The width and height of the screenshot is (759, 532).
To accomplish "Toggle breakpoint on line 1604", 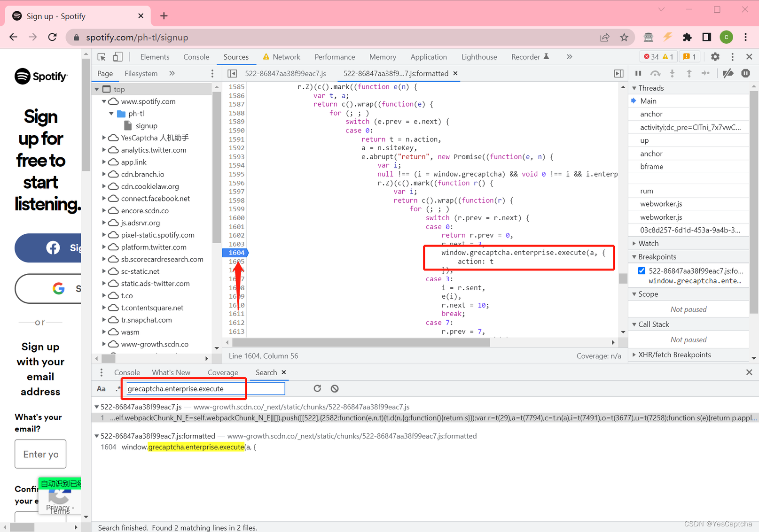I will (x=235, y=253).
